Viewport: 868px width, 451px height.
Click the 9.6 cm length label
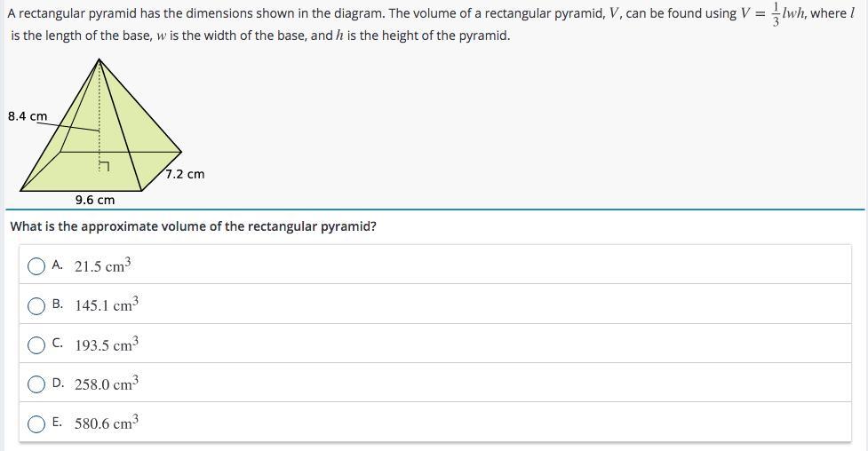tap(95, 200)
